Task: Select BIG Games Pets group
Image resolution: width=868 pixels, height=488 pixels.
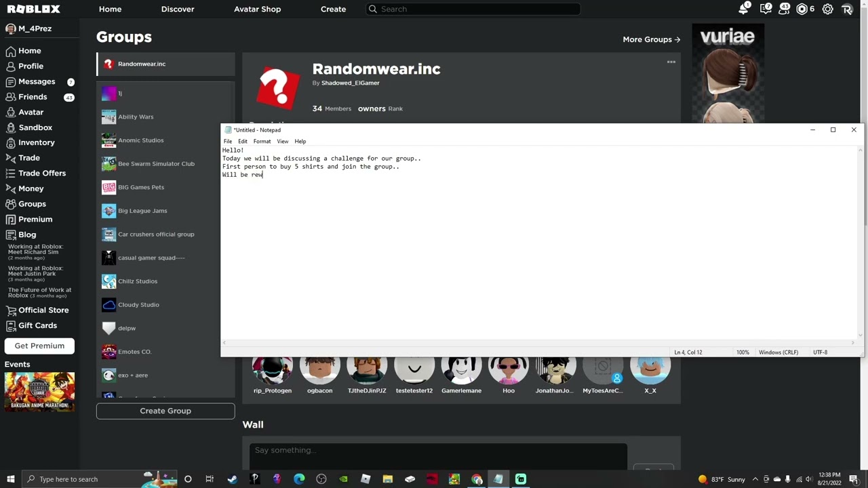Action: coord(165,187)
